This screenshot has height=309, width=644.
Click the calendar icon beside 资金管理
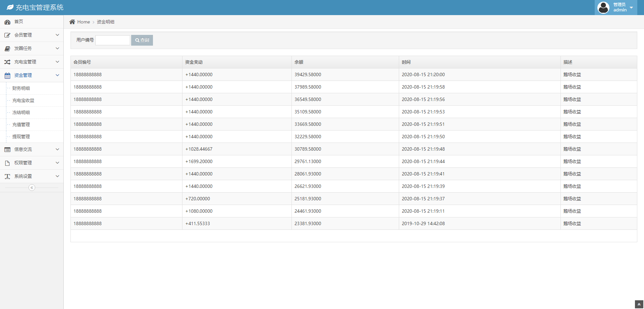pyautogui.click(x=7, y=75)
